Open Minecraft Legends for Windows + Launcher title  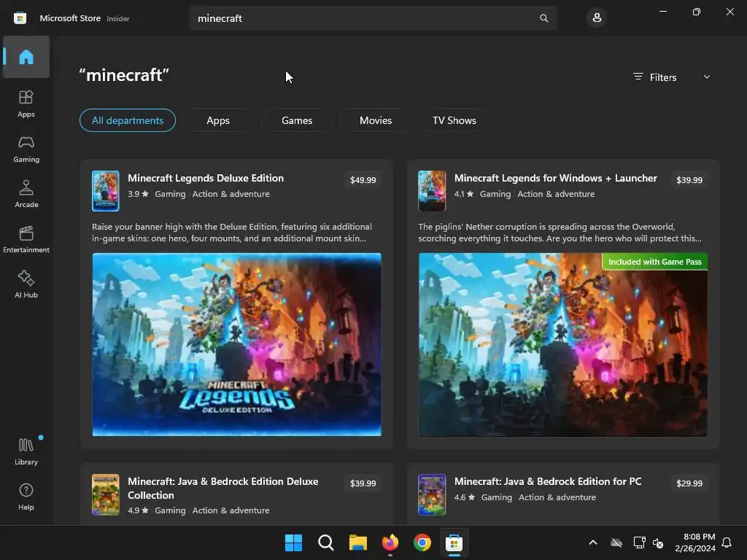tap(555, 178)
